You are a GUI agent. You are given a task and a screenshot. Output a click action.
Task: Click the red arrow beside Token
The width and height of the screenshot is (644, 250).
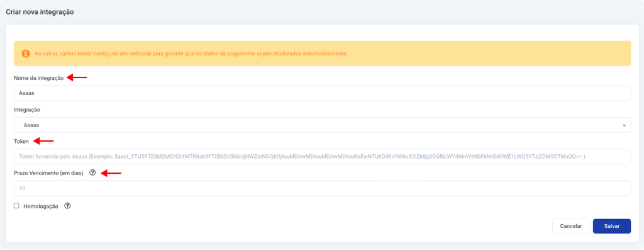[43, 142]
